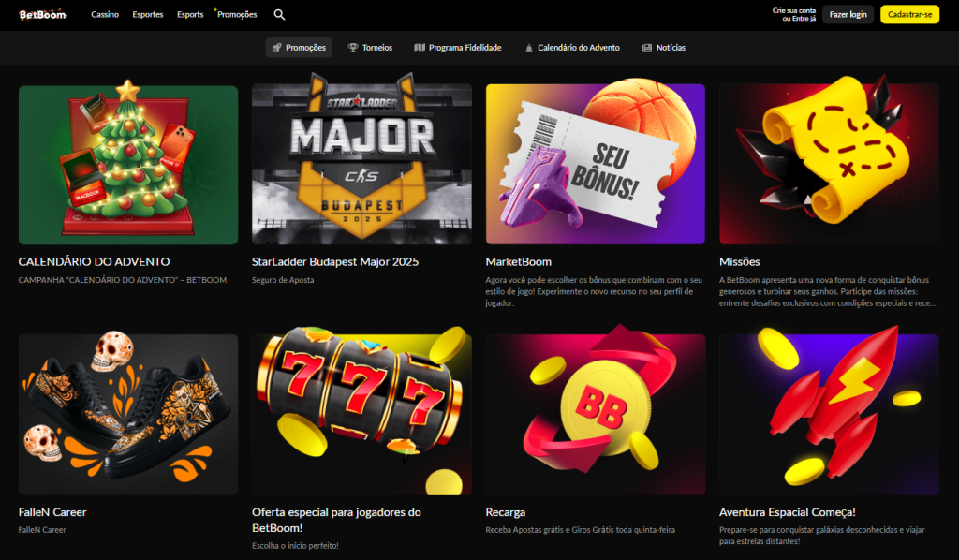This screenshot has width=959, height=560.
Task: Open the Missões treasure map banner
Action: click(829, 165)
